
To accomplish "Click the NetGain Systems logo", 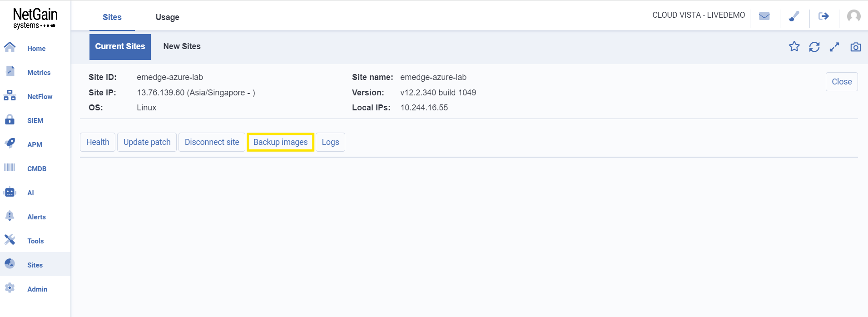I will 35,18.
